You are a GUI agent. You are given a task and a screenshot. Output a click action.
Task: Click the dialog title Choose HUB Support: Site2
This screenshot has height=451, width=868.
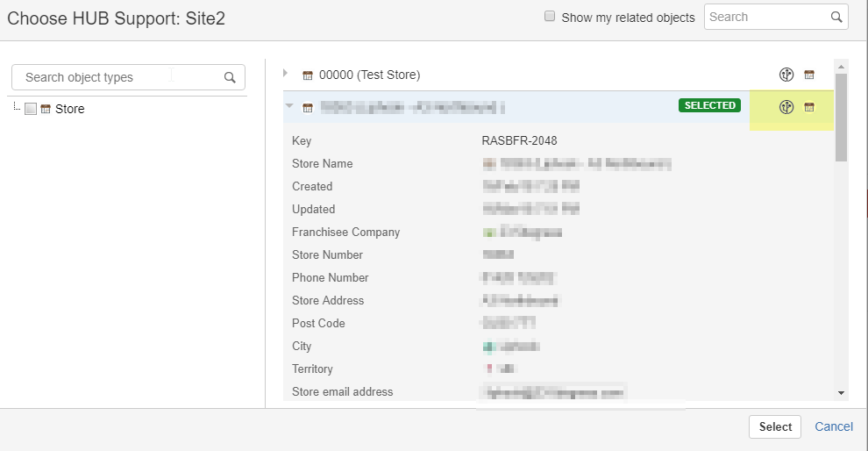(117, 18)
